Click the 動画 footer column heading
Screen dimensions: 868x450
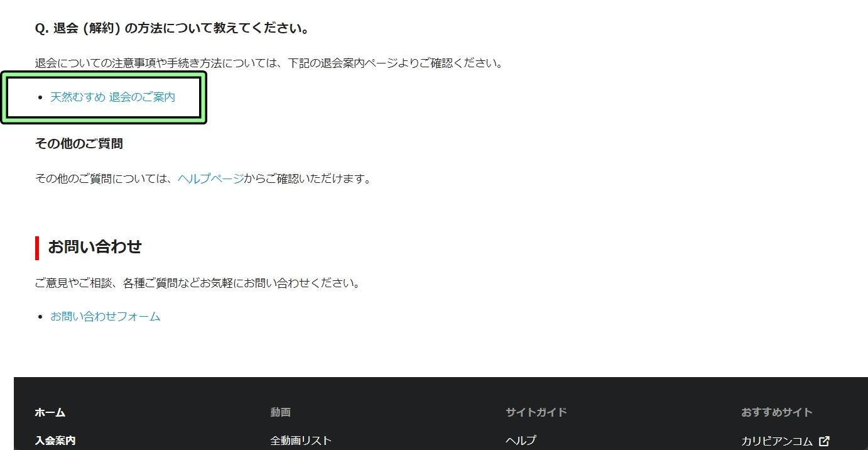(x=280, y=413)
